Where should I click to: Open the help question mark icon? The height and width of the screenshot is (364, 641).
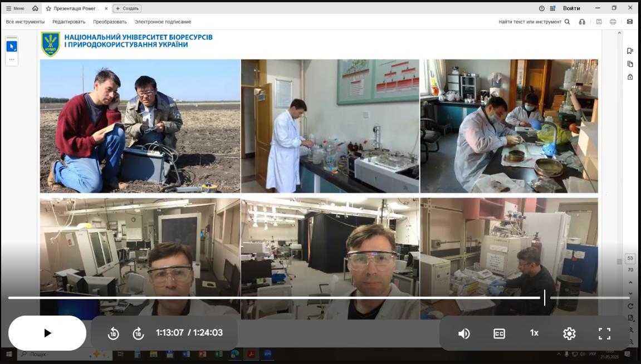(542, 8)
